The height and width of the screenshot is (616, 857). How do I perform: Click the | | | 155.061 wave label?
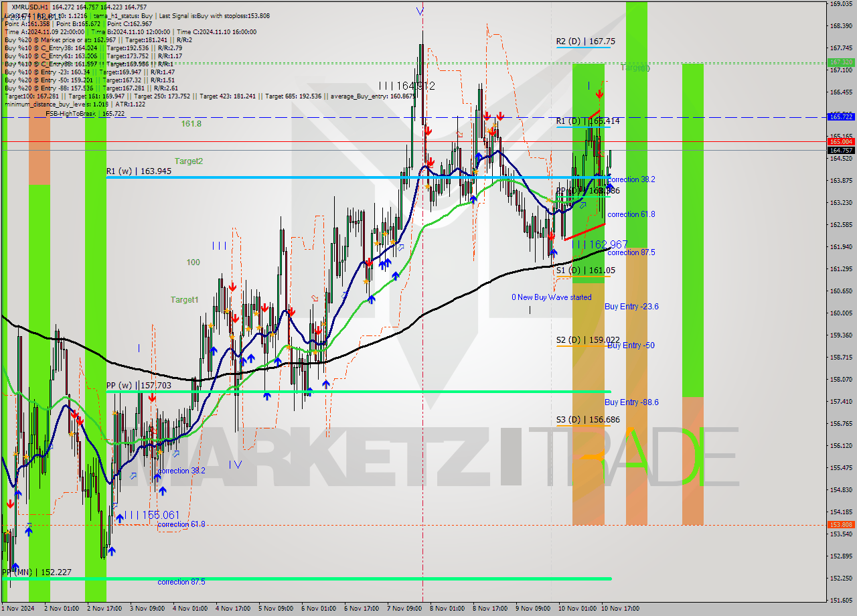tap(151, 515)
